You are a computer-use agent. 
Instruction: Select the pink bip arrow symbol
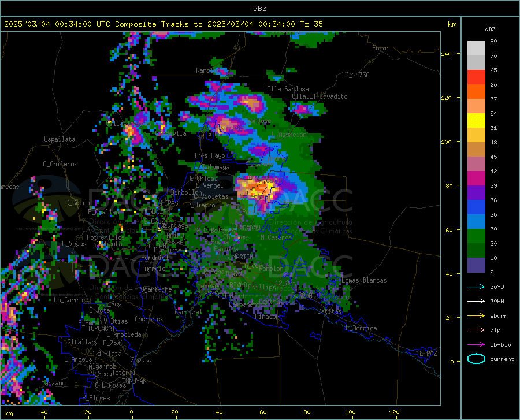coord(476,330)
